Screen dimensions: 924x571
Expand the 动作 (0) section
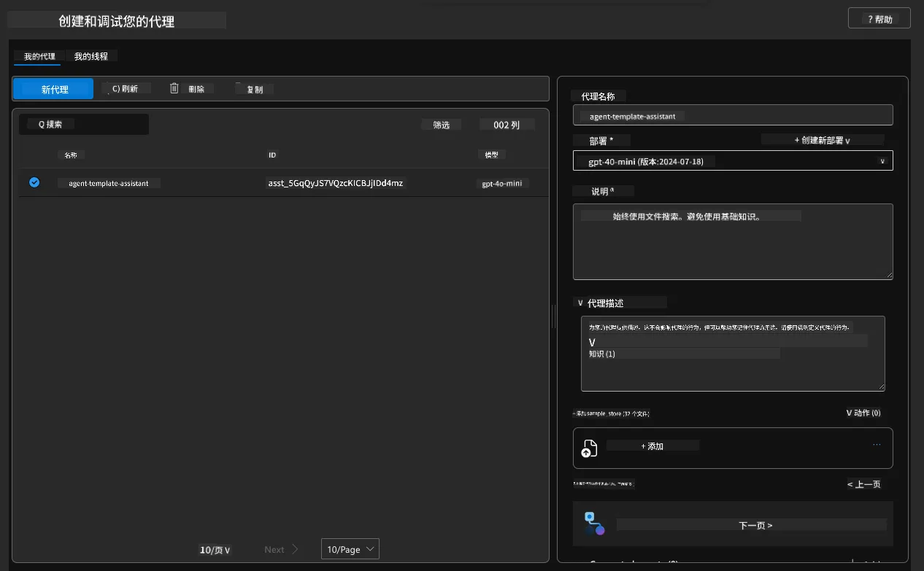click(863, 413)
